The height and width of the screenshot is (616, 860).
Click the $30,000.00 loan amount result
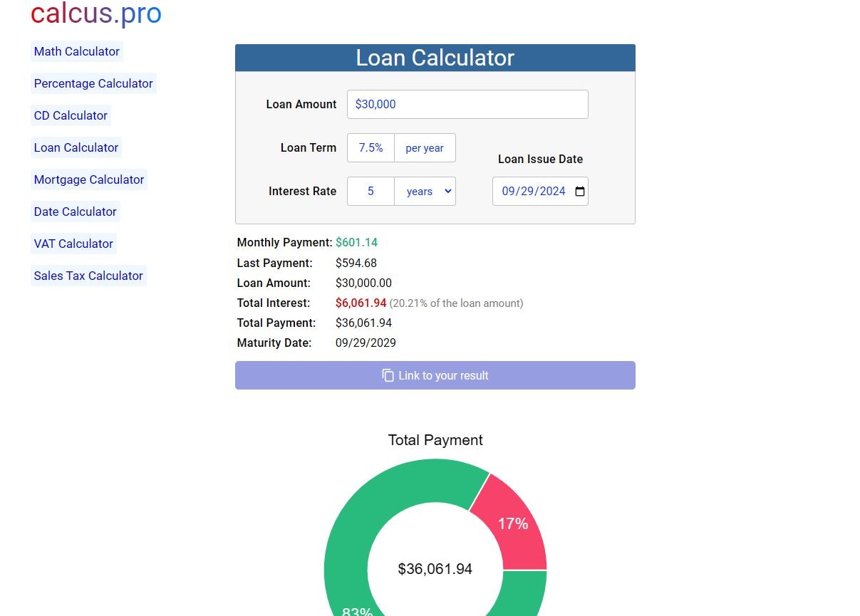tap(363, 283)
